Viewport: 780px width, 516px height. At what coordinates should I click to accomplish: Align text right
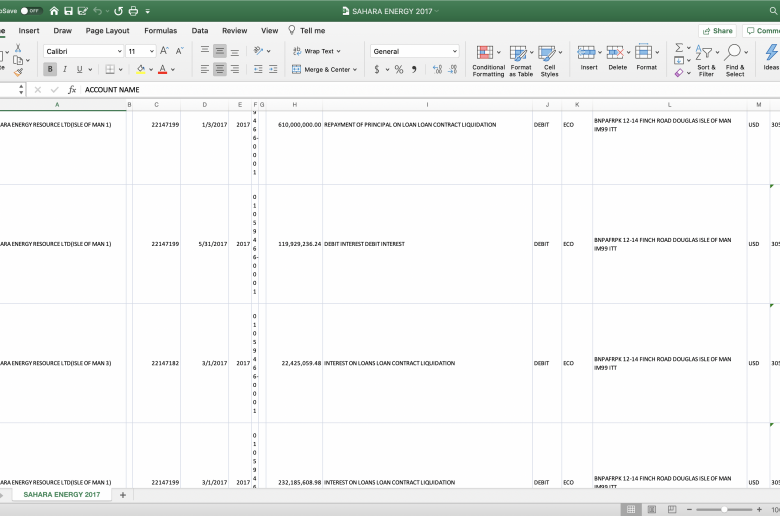pos(234,69)
